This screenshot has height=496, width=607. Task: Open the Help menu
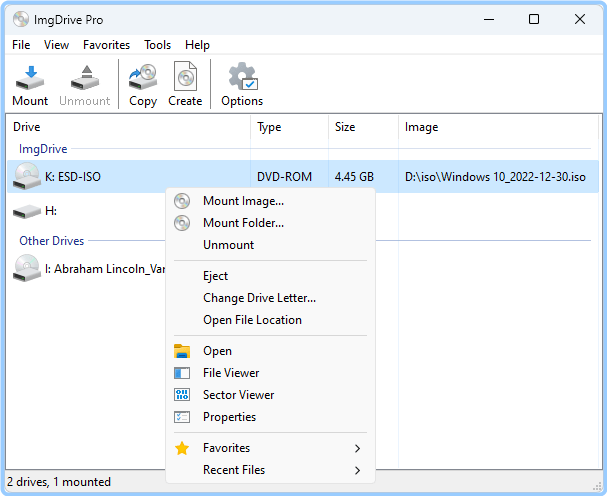pyautogui.click(x=197, y=45)
